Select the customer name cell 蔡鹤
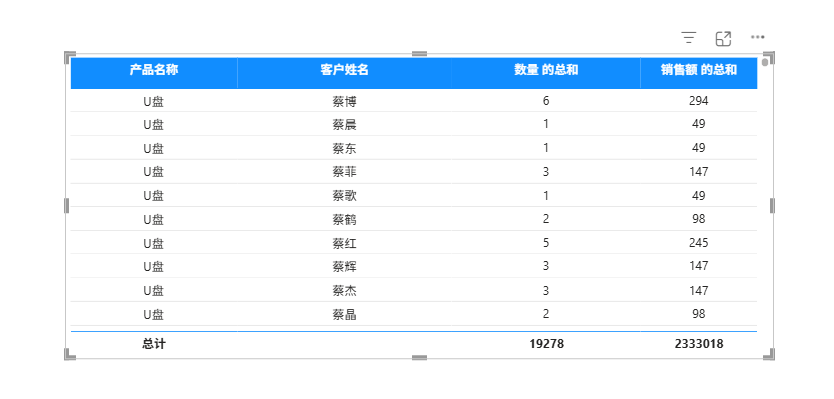Screen dimensions: 834x399 pos(344,219)
